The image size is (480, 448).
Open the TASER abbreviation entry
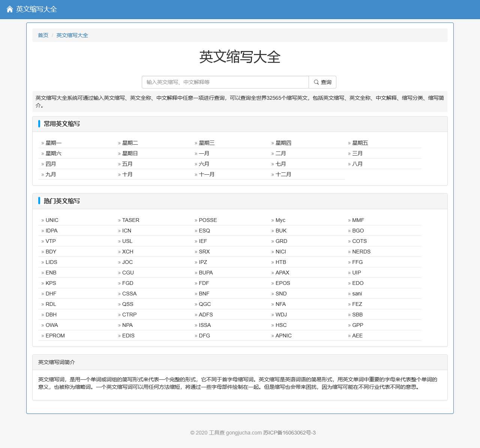(x=130, y=220)
